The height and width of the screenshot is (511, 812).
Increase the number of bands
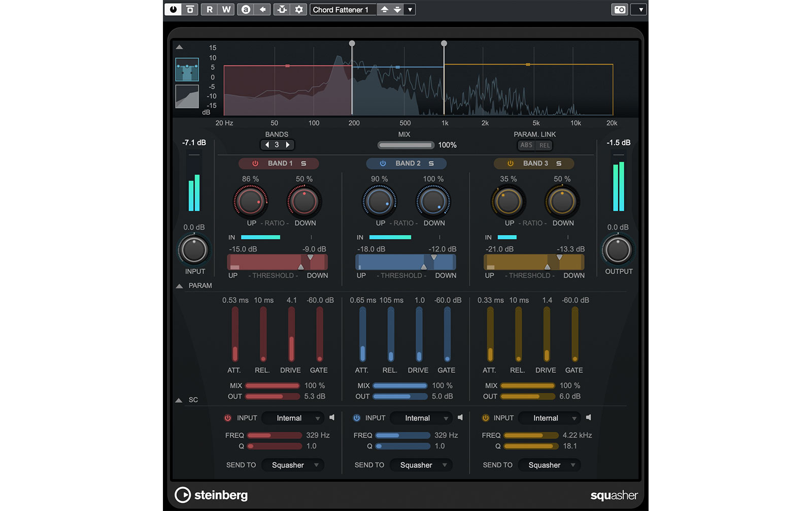point(288,145)
